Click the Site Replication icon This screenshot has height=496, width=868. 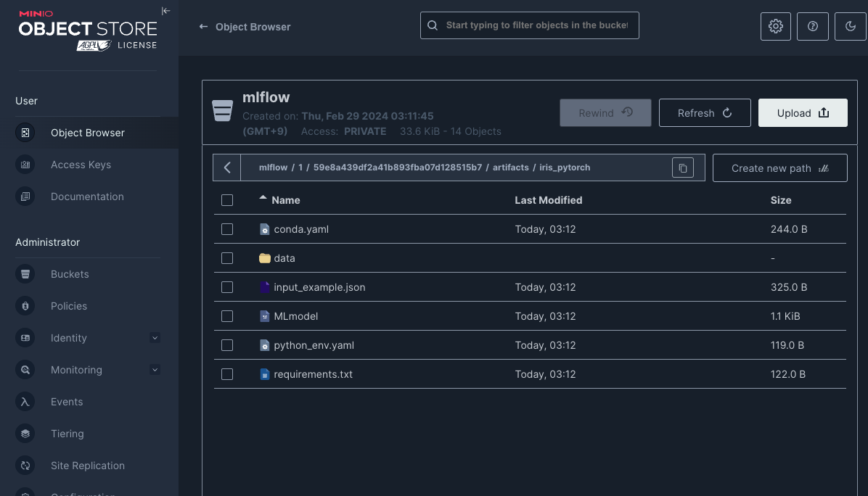(x=25, y=466)
